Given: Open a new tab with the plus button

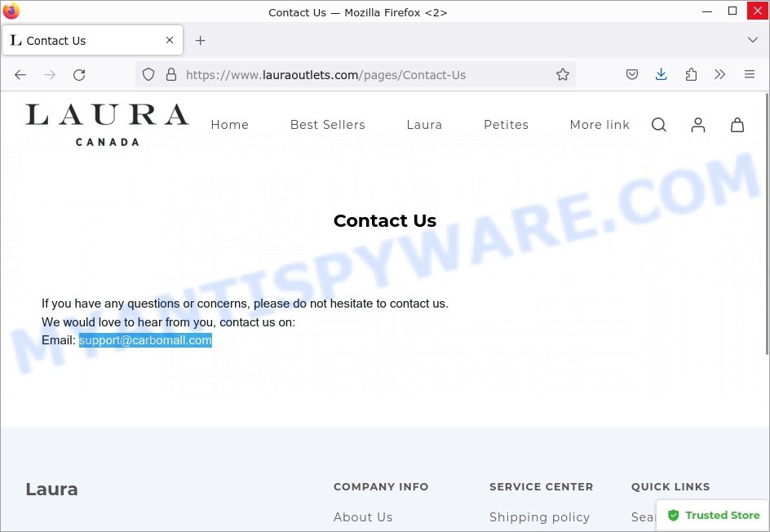Looking at the screenshot, I should click(201, 40).
